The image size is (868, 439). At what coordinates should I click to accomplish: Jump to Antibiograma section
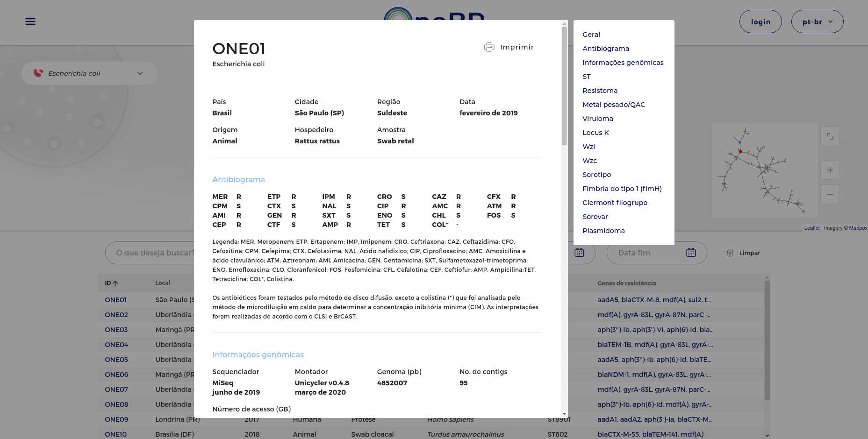[606, 49]
